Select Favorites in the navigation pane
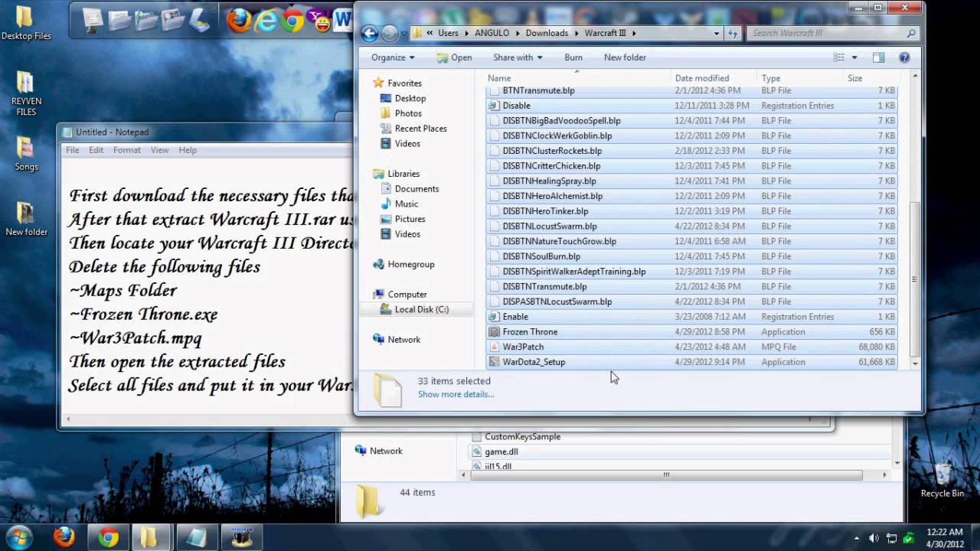 pos(404,83)
